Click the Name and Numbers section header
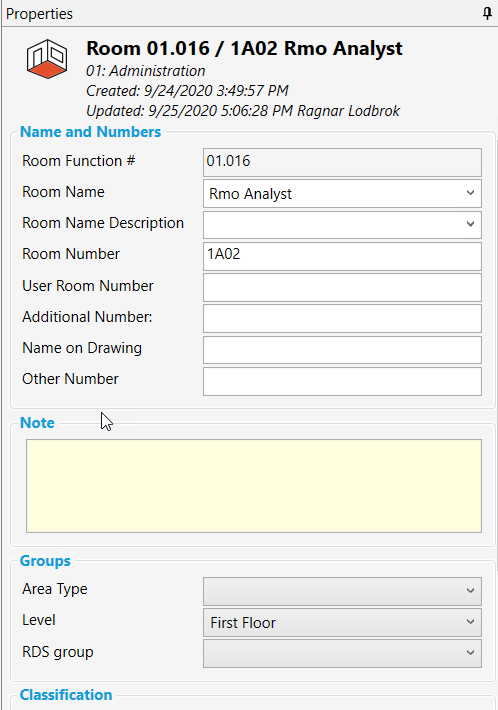Screen dimensions: 498x710 pyautogui.click(x=91, y=132)
